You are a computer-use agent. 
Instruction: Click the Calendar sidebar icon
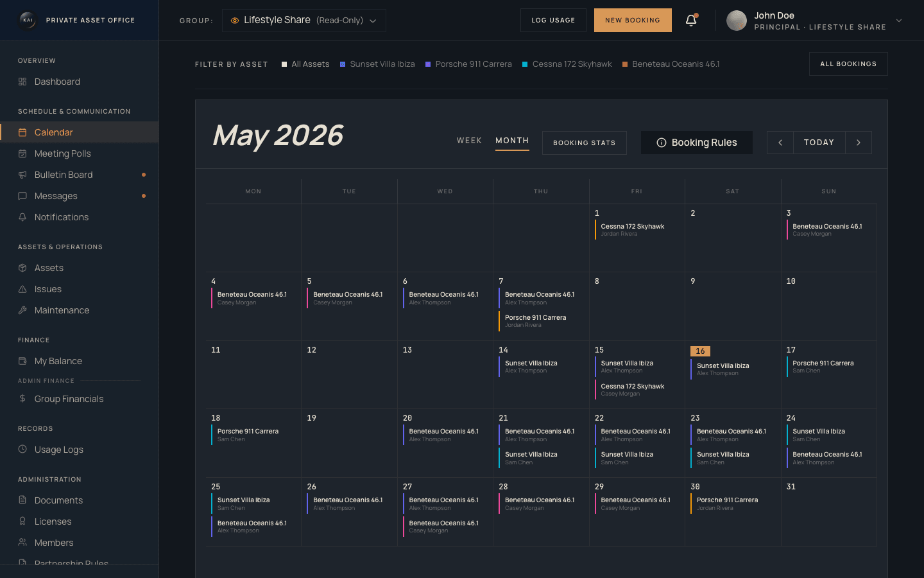click(22, 132)
